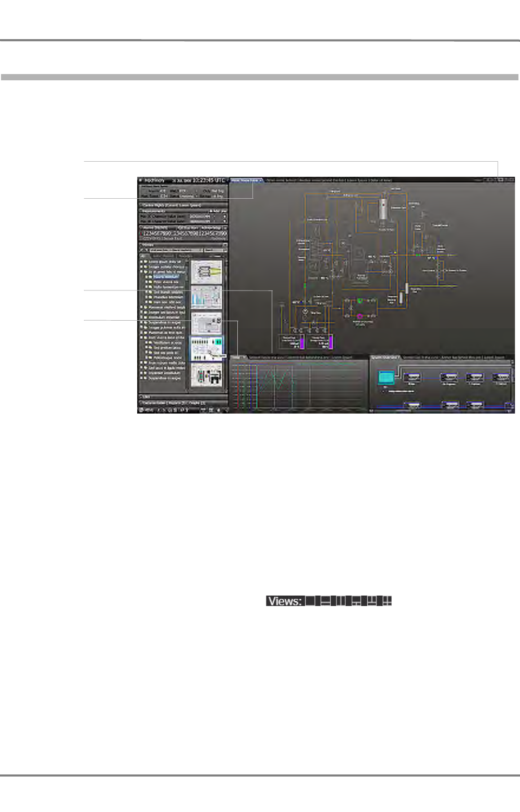
Task: Select the All tab in the Mimics panel
Action: (x=144, y=256)
